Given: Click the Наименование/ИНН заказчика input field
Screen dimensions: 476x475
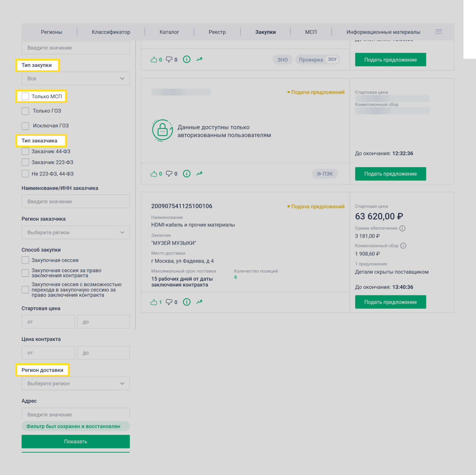Looking at the screenshot, I should [x=76, y=202].
